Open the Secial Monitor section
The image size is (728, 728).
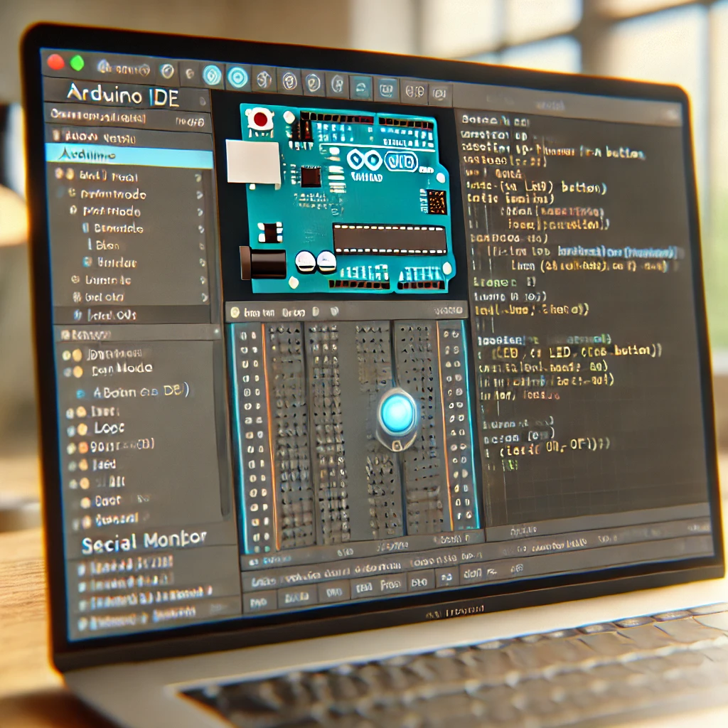[x=144, y=541]
